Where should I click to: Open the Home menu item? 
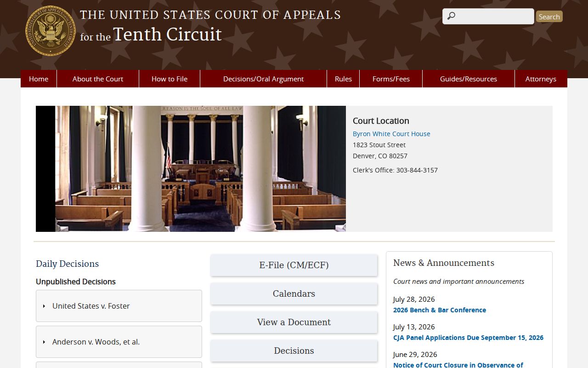tap(39, 79)
